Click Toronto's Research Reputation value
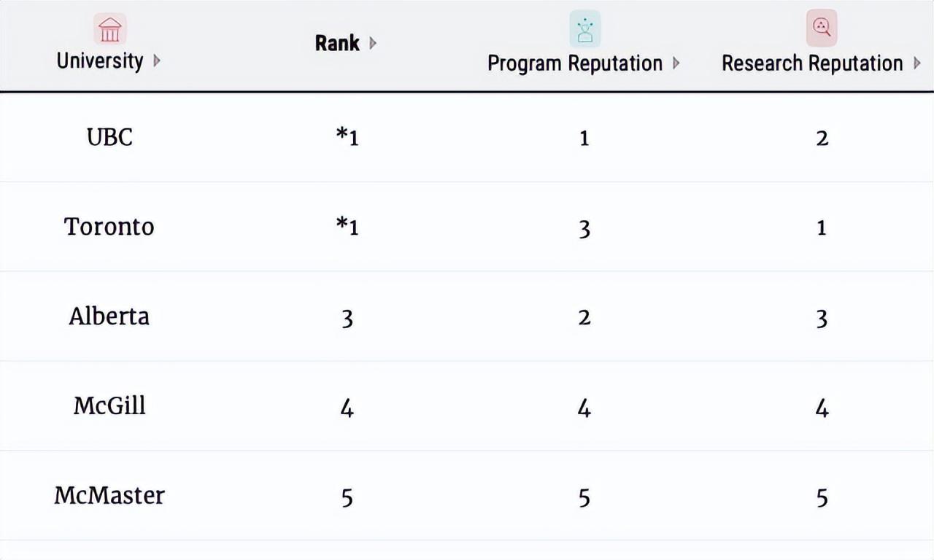 click(x=822, y=227)
